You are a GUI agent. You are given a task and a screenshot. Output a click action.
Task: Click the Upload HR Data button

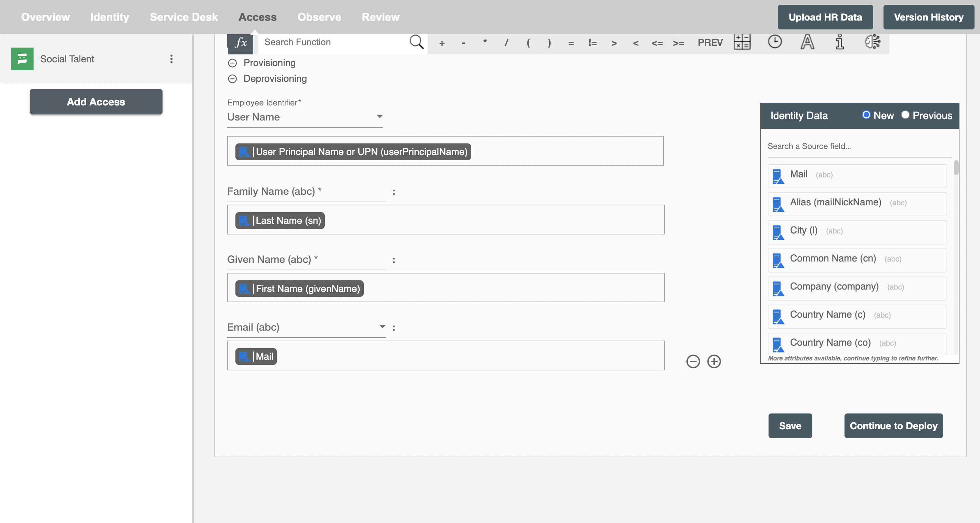(x=825, y=17)
